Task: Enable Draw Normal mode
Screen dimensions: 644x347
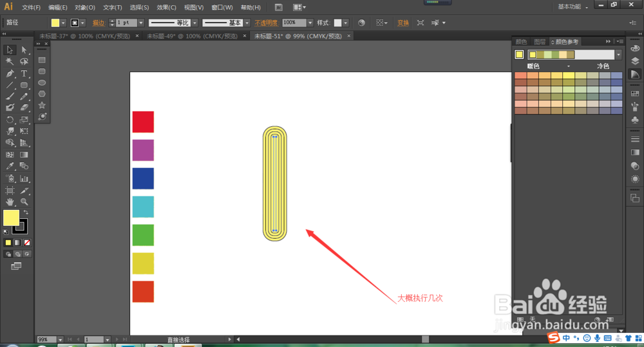Action: (8, 254)
